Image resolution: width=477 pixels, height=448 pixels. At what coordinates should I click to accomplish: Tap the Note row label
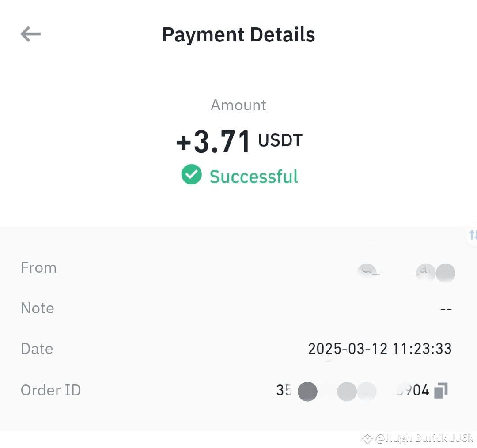click(38, 308)
